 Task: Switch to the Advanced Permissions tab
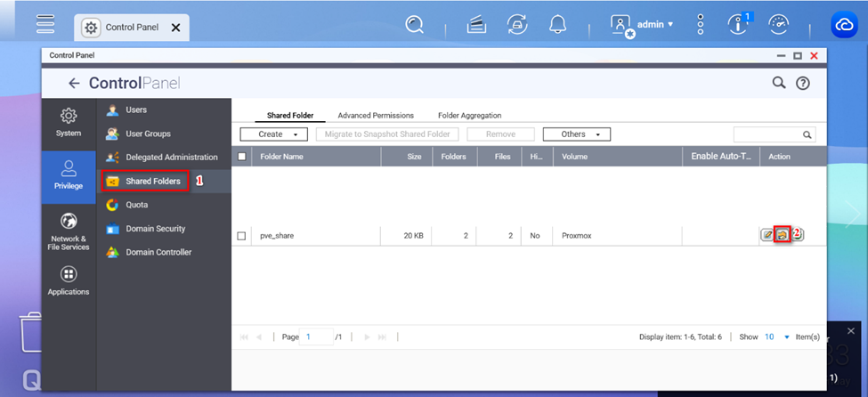(376, 116)
